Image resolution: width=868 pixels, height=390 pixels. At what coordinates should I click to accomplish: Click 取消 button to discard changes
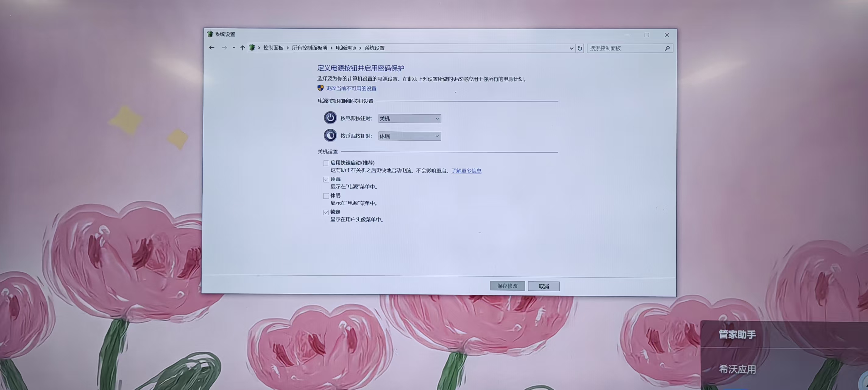(x=544, y=286)
